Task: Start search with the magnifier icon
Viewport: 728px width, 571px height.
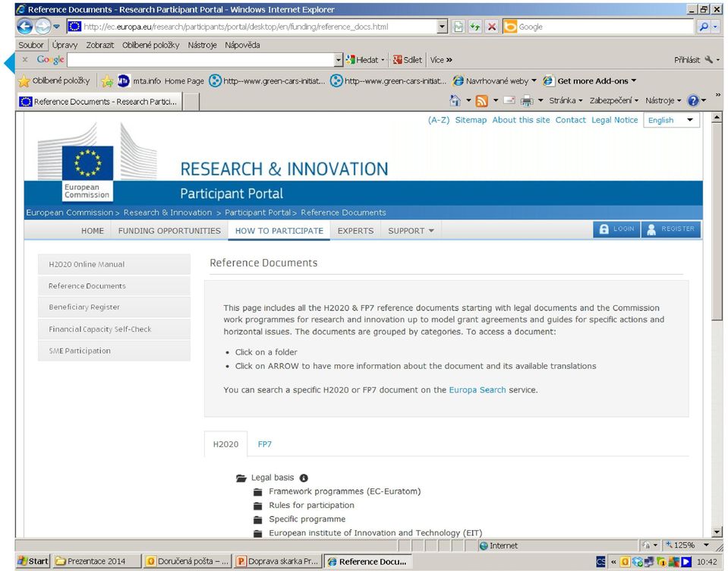Action: (x=704, y=27)
